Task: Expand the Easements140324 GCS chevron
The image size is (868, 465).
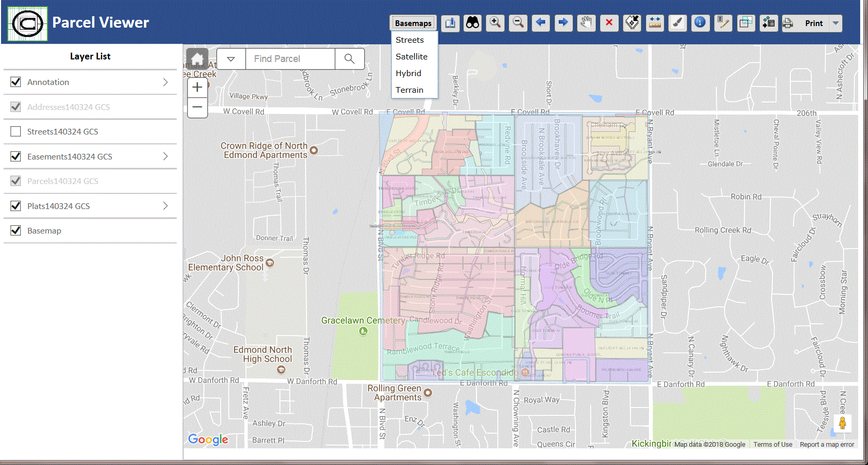Action: 165,156
